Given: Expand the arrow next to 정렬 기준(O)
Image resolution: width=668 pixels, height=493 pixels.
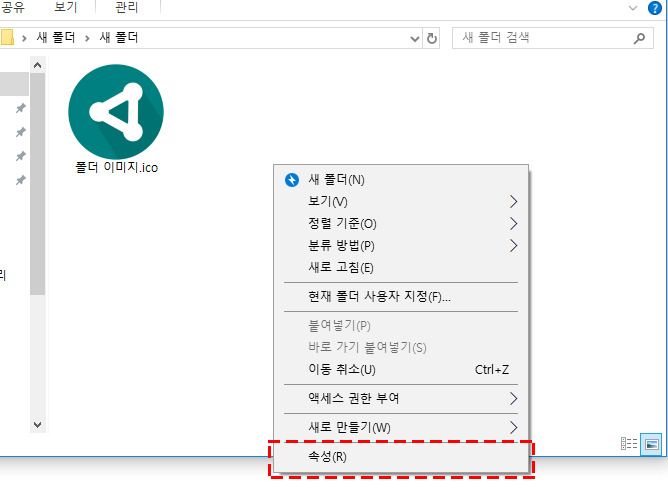Looking at the screenshot, I should point(513,224).
